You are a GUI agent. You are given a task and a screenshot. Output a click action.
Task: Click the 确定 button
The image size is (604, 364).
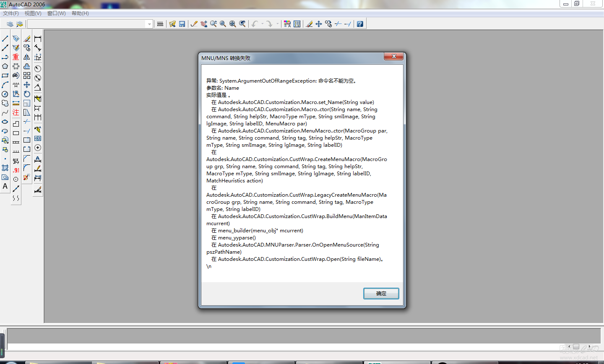point(381,294)
